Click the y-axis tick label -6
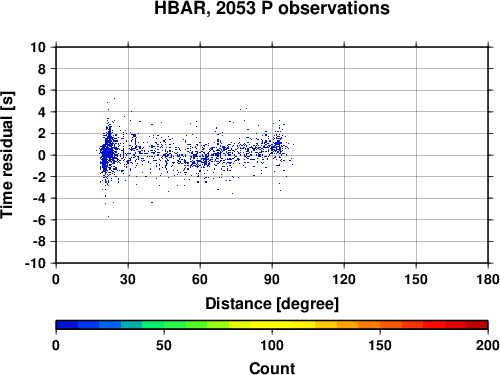This screenshot has height=375, width=500. [x=39, y=220]
